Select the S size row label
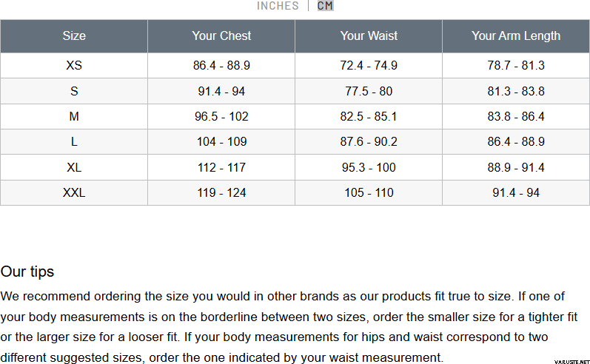Image resolution: width=590 pixels, height=364 pixels. click(74, 92)
